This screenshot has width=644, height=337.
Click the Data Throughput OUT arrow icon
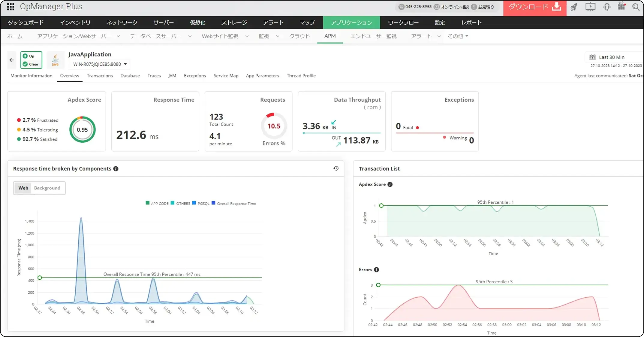[339, 144]
